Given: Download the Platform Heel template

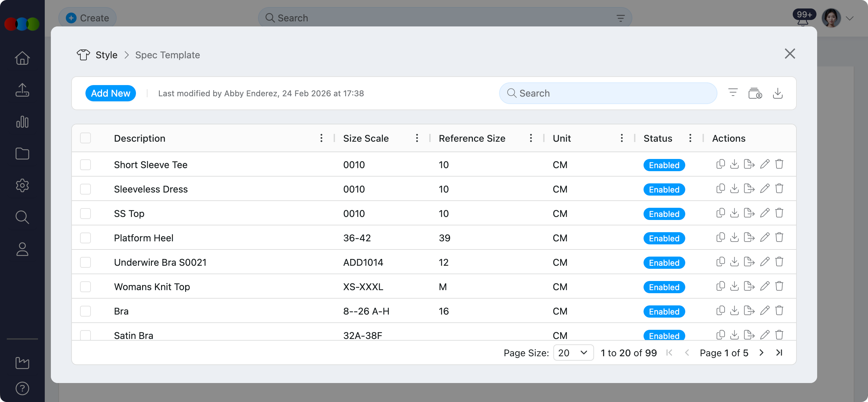Looking at the screenshot, I should 734,237.
